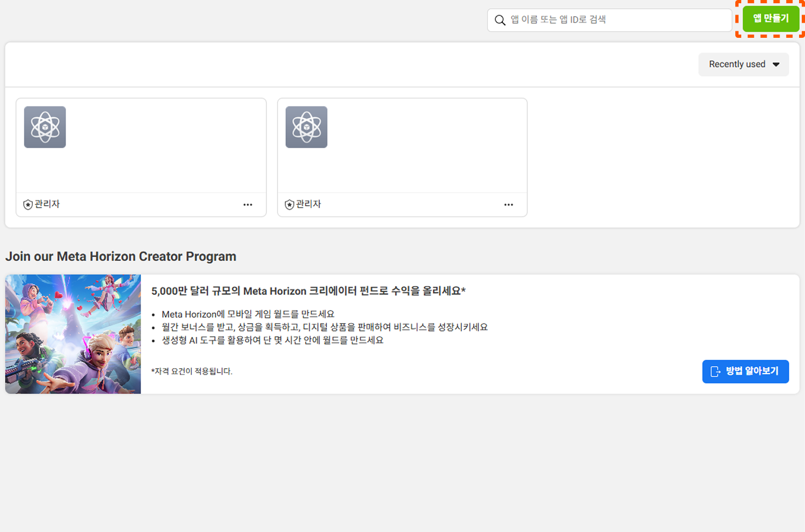Click the 생성형 AI 도구를 활용하여 bullet text
Viewport: 805px width, 532px height.
(x=273, y=340)
